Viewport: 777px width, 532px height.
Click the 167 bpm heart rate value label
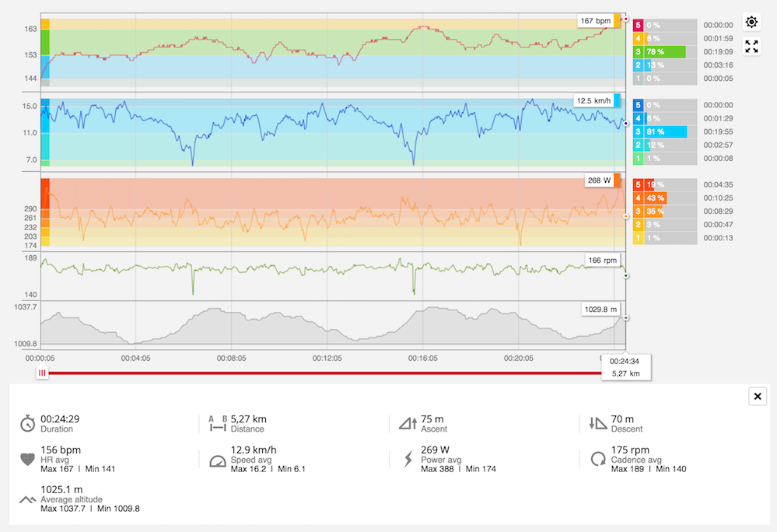click(596, 20)
